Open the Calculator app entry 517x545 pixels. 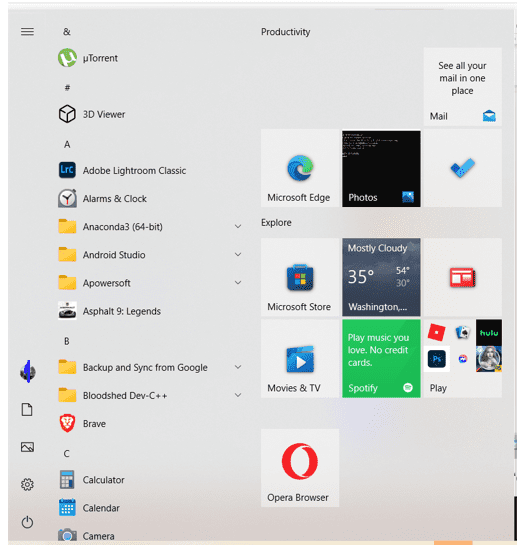pos(150,480)
